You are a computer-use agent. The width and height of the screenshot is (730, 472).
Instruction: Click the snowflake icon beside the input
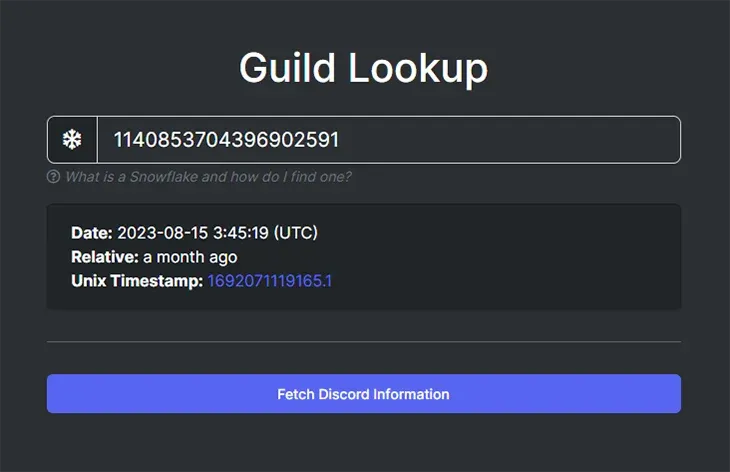[72, 140]
